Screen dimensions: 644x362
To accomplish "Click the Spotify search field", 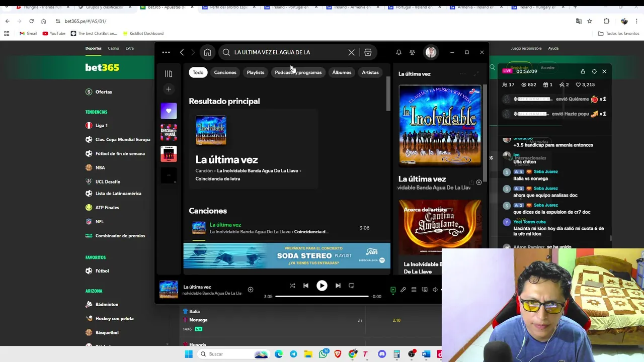I will [289, 52].
